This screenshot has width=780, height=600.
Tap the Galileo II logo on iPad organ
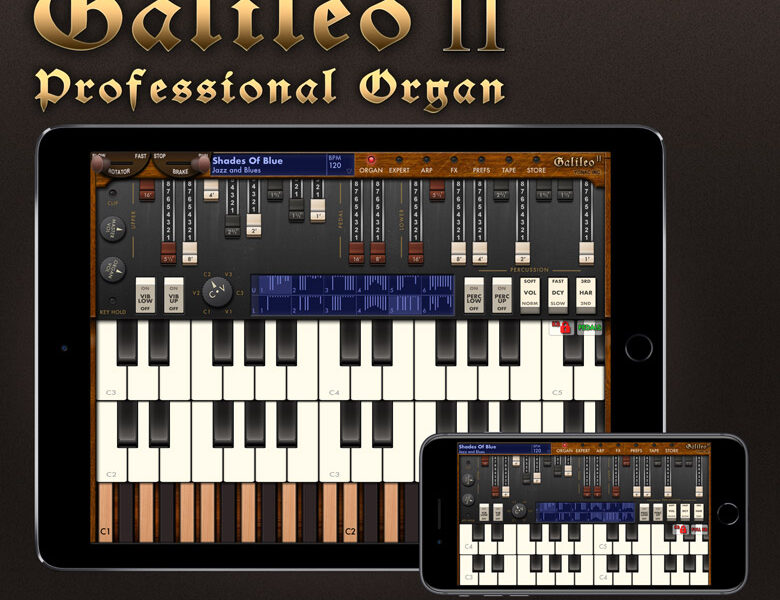577,164
